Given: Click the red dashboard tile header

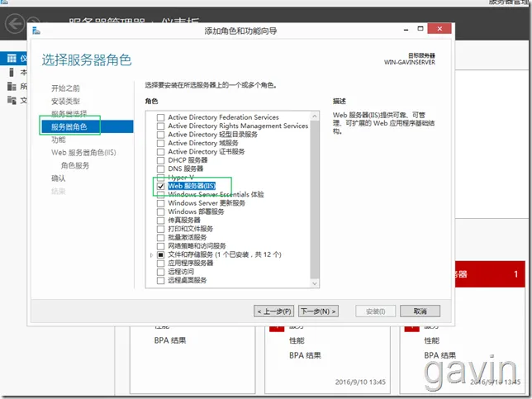Looking at the screenshot, I should tap(490, 274).
